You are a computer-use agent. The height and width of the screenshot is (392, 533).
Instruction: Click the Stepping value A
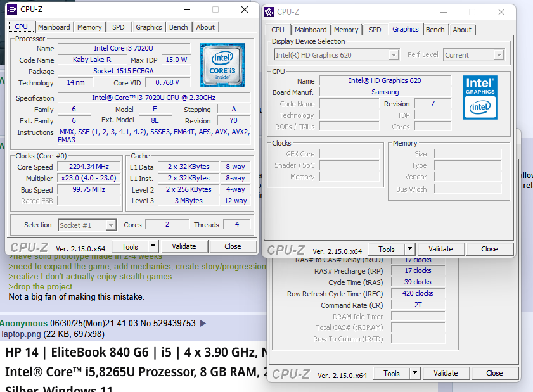(234, 109)
